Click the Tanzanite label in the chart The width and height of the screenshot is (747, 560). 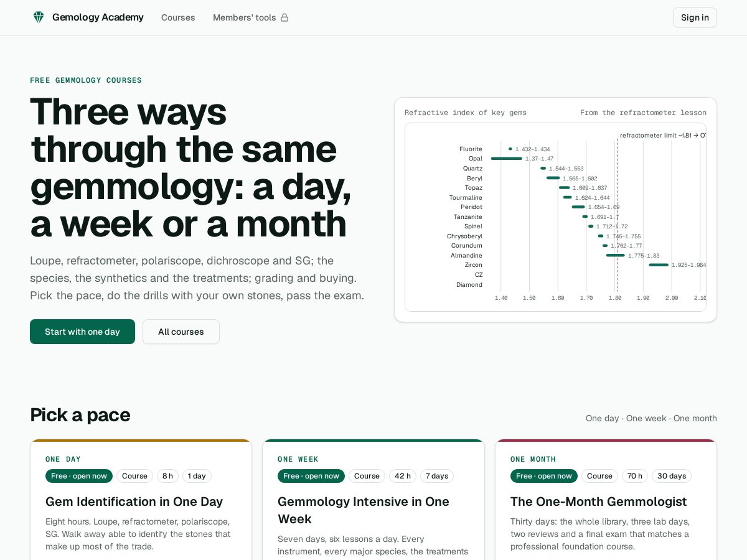[x=468, y=217]
